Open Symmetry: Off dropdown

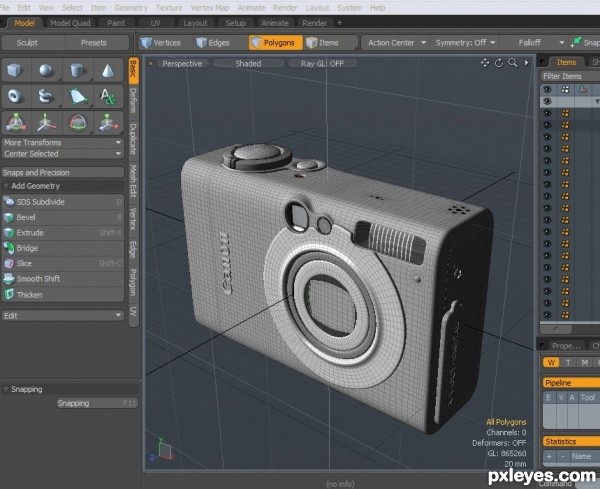[465, 42]
